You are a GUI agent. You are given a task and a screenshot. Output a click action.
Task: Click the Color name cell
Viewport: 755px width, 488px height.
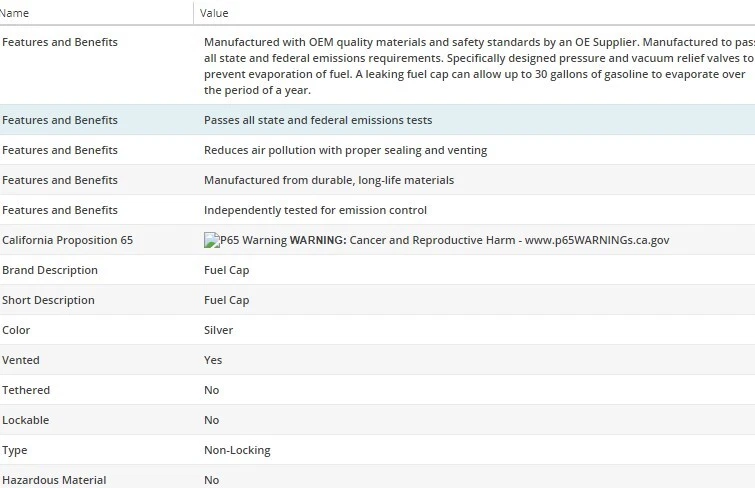click(16, 330)
